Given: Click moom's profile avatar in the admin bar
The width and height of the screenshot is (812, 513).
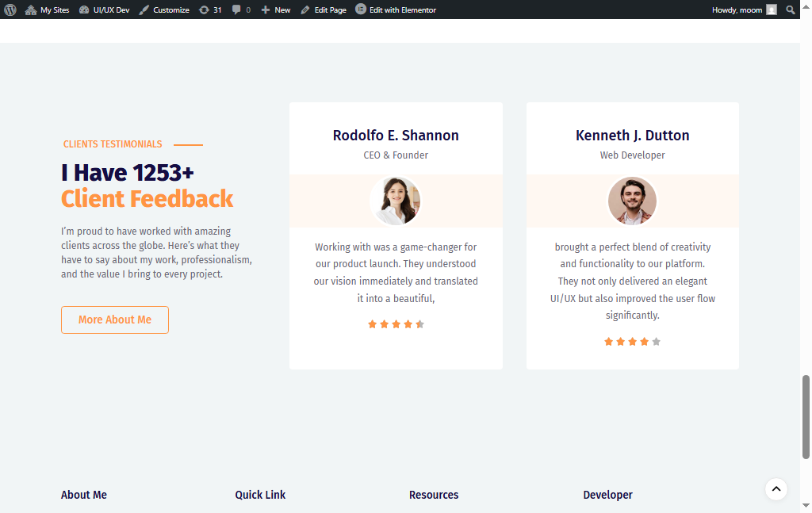Looking at the screenshot, I should [770, 10].
